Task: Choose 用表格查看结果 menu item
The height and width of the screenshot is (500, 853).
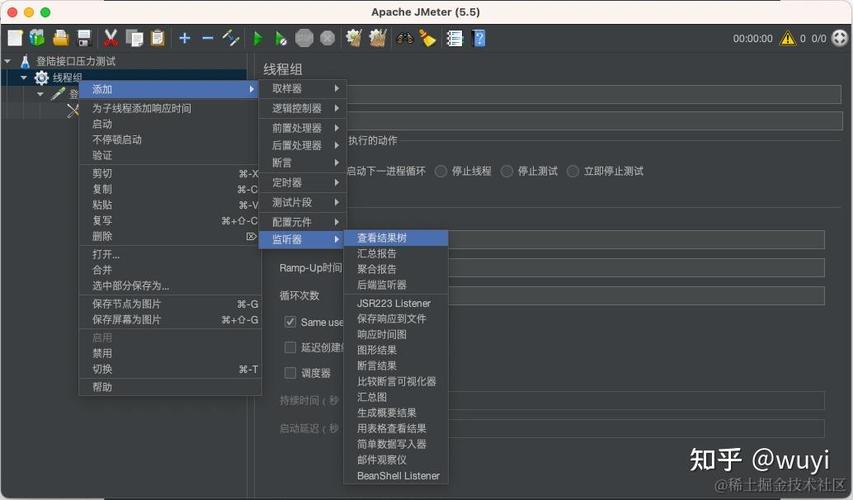Action: pos(396,429)
